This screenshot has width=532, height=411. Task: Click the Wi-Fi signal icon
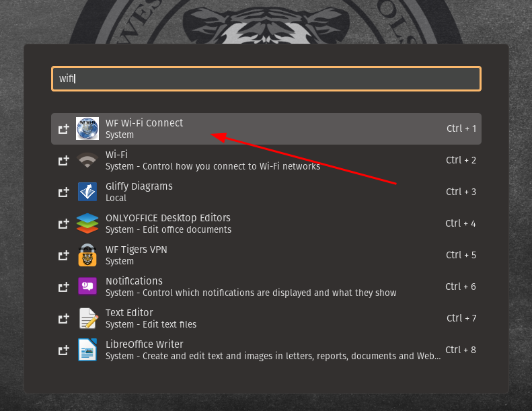coord(87,160)
